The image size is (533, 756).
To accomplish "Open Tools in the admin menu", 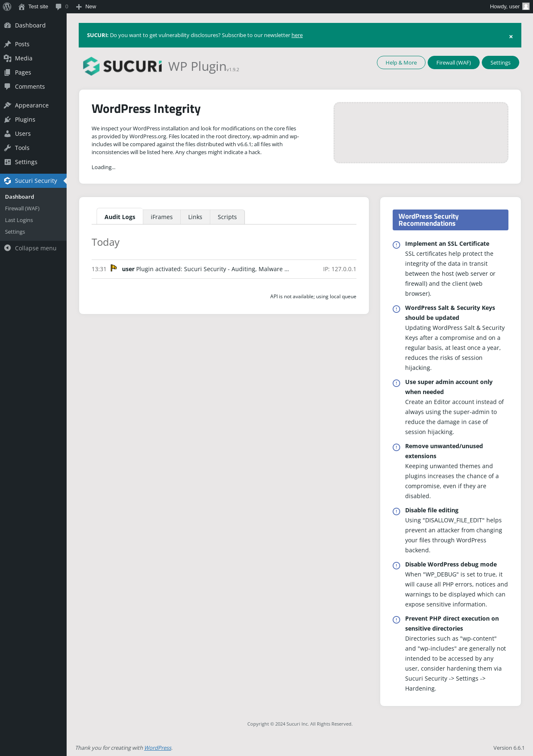I will [x=33, y=148].
